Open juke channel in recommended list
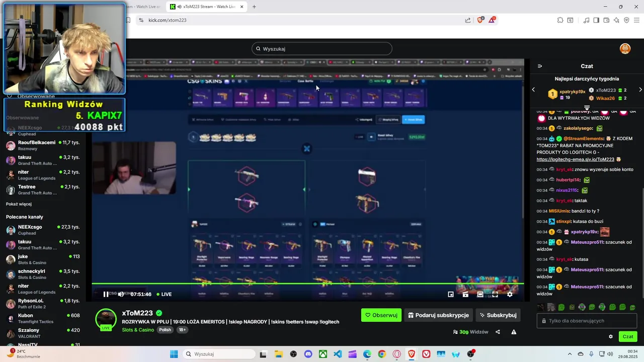This screenshot has height=362, width=644. (x=43, y=259)
